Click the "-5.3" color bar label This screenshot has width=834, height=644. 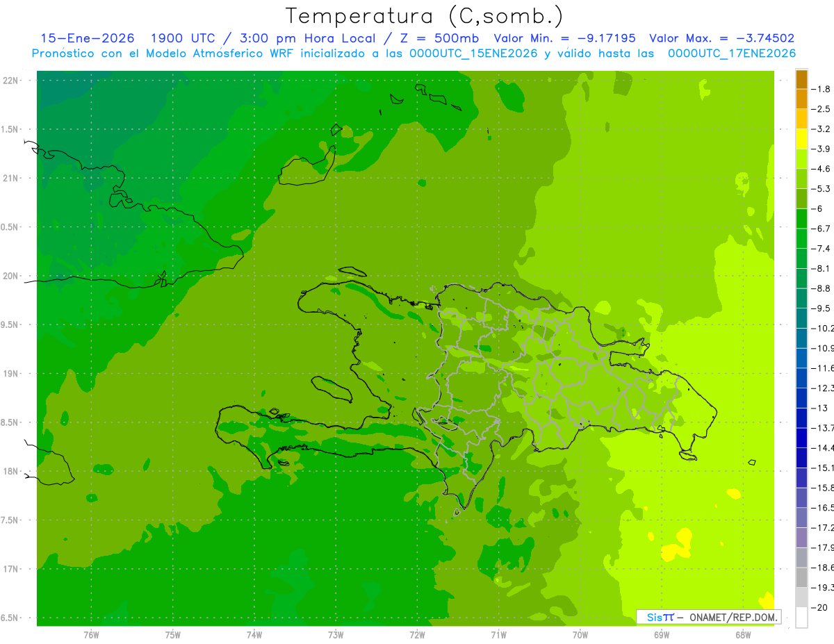[x=820, y=188]
